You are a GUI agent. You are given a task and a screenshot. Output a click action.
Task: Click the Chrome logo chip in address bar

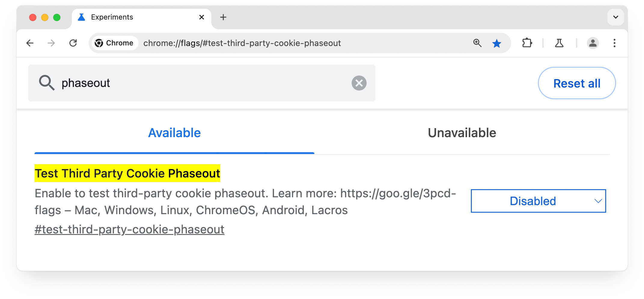tap(114, 43)
